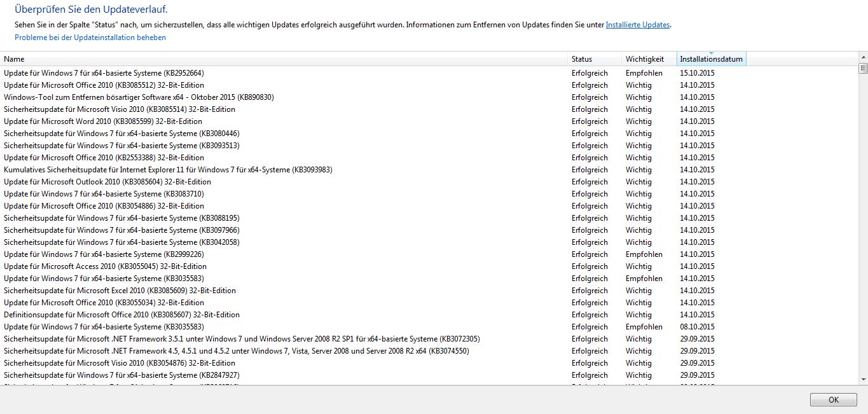868x414 pixels.
Task: Click Erfolgreich status in KB3074550 row
Action: point(589,351)
